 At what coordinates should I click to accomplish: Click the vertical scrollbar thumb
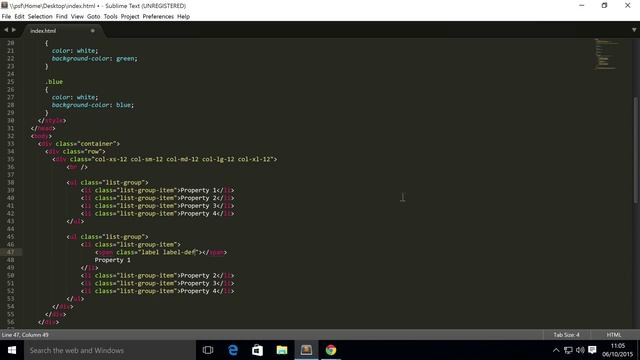(636, 150)
